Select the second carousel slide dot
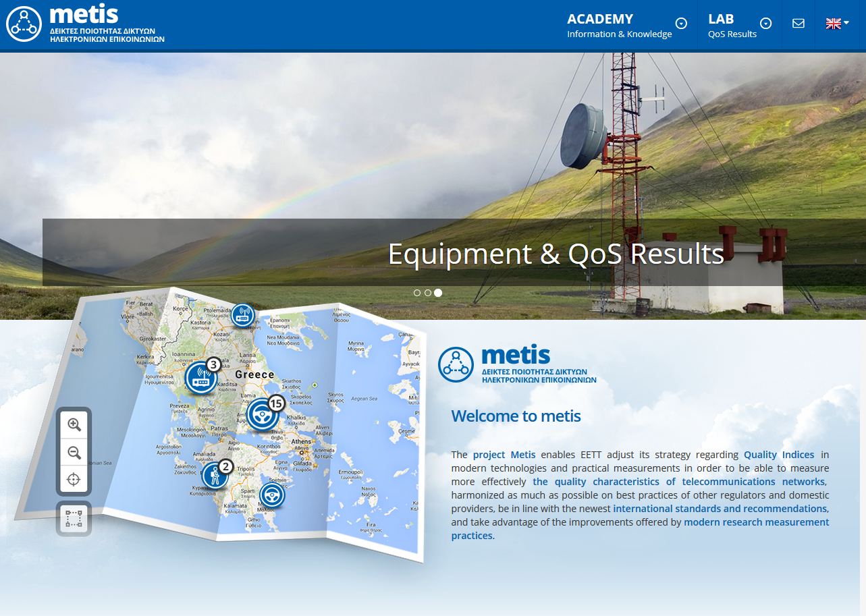The height and width of the screenshot is (616, 866). 427,293
